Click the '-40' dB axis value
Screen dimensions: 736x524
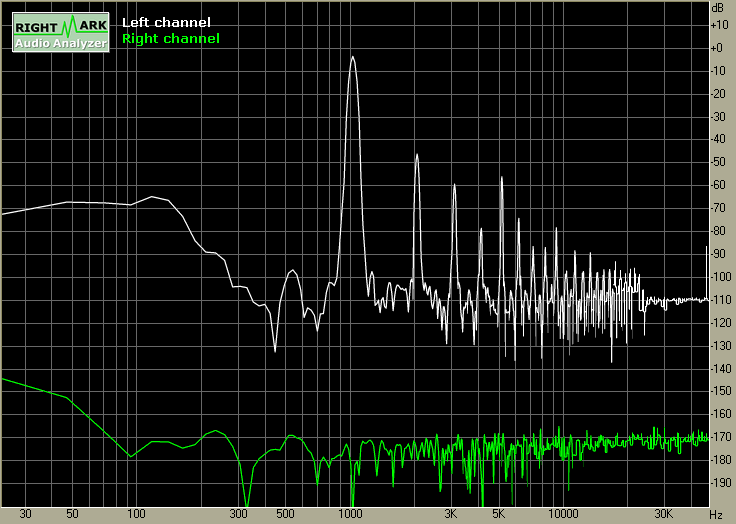tap(719, 139)
